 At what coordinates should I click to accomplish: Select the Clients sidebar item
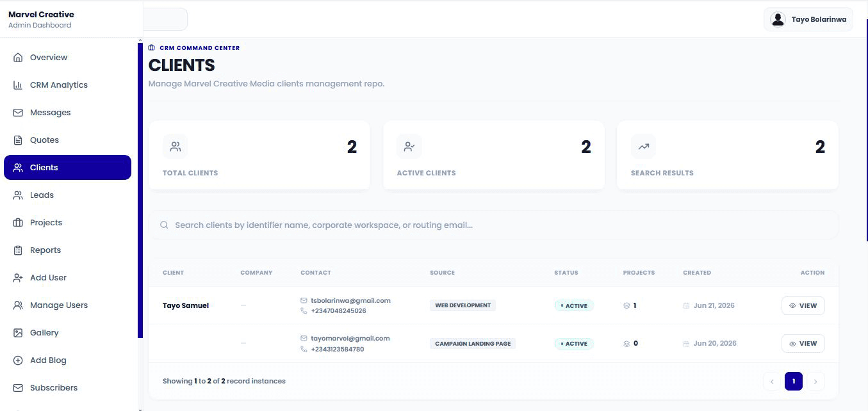(67, 168)
